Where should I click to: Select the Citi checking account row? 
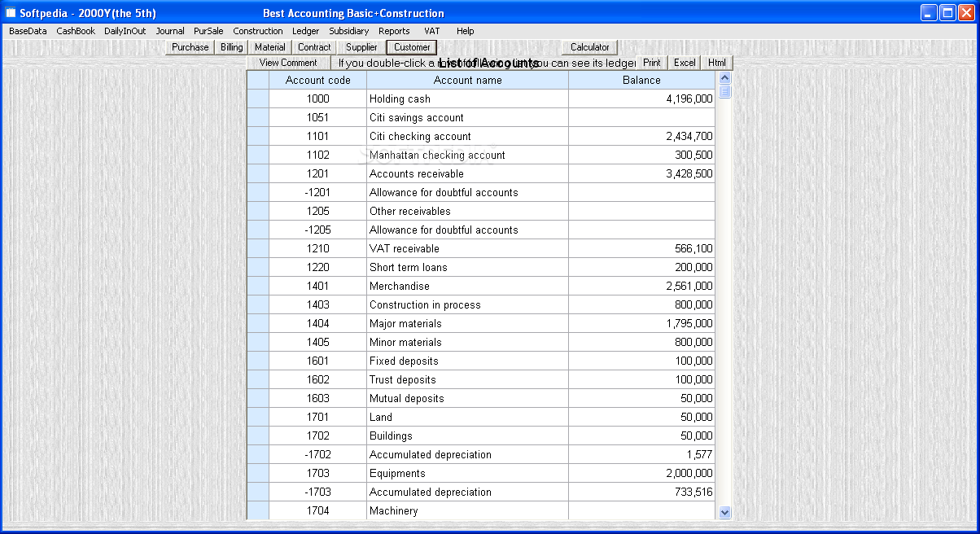tap(481, 137)
